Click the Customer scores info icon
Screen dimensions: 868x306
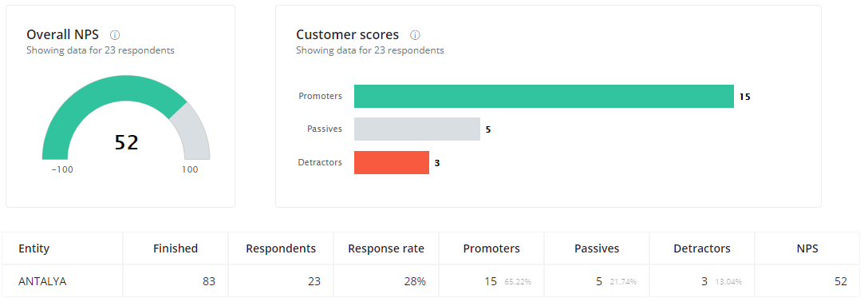coord(415,35)
